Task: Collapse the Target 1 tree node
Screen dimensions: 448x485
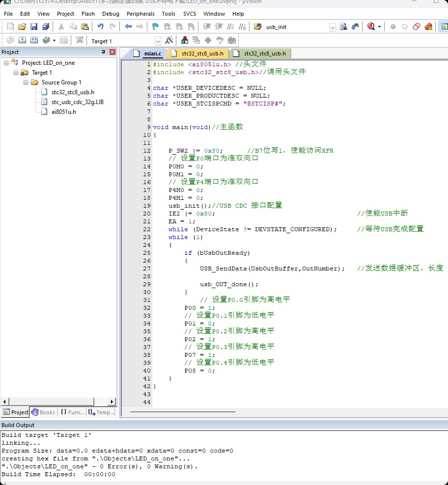Action: tap(16, 73)
